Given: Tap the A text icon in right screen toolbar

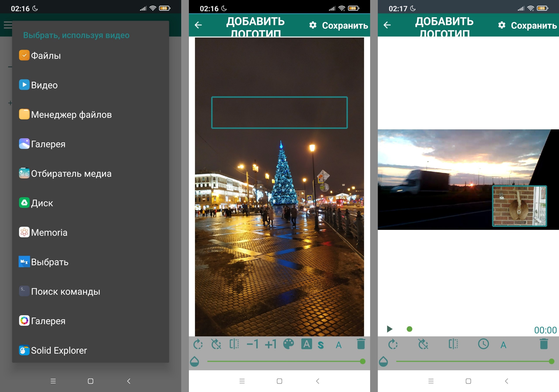Looking at the screenshot, I should coord(504,345).
